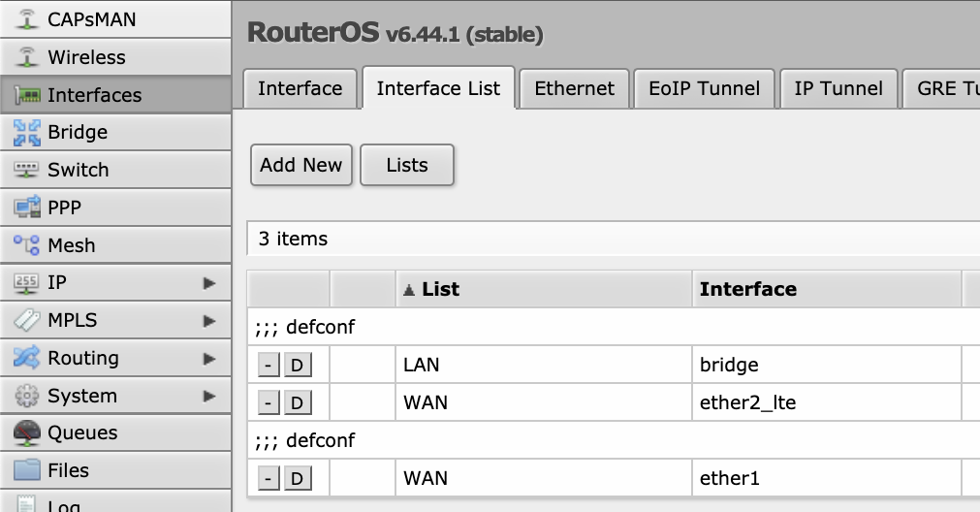
Task: Open Bridge menu item
Action: coord(115,132)
